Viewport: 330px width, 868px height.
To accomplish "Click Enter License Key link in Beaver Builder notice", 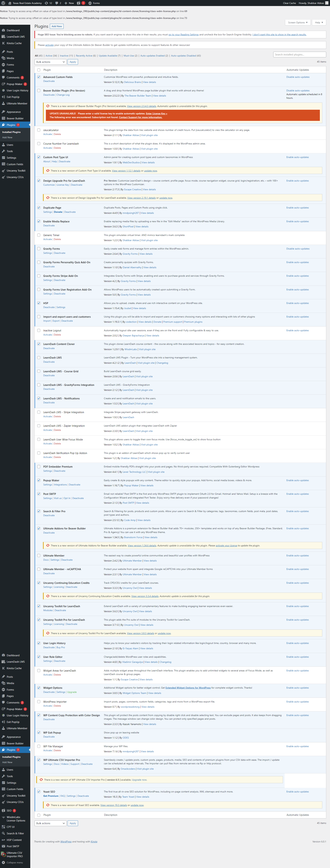I will (x=157, y=114).
